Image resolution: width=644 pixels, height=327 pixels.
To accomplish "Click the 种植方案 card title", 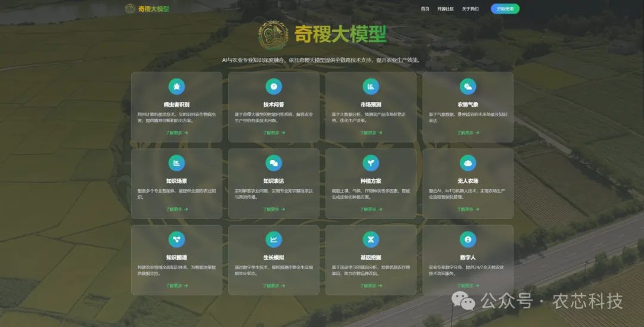I will click(x=371, y=181).
